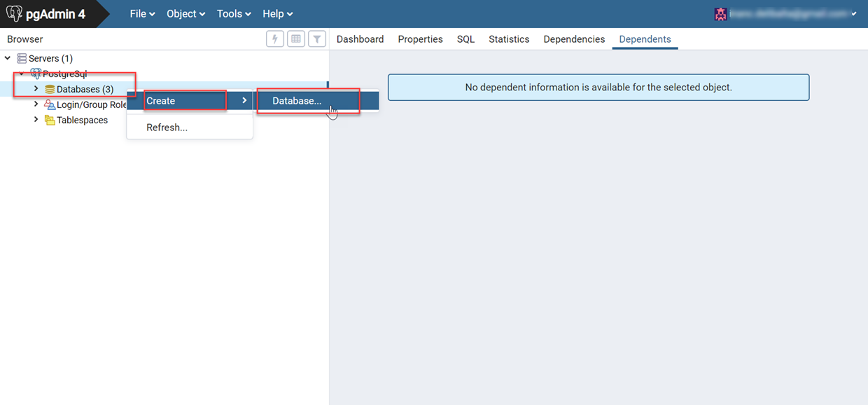Expand the Login/Group Roles node
The width and height of the screenshot is (868, 405).
pyautogui.click(x=36, y=104)
